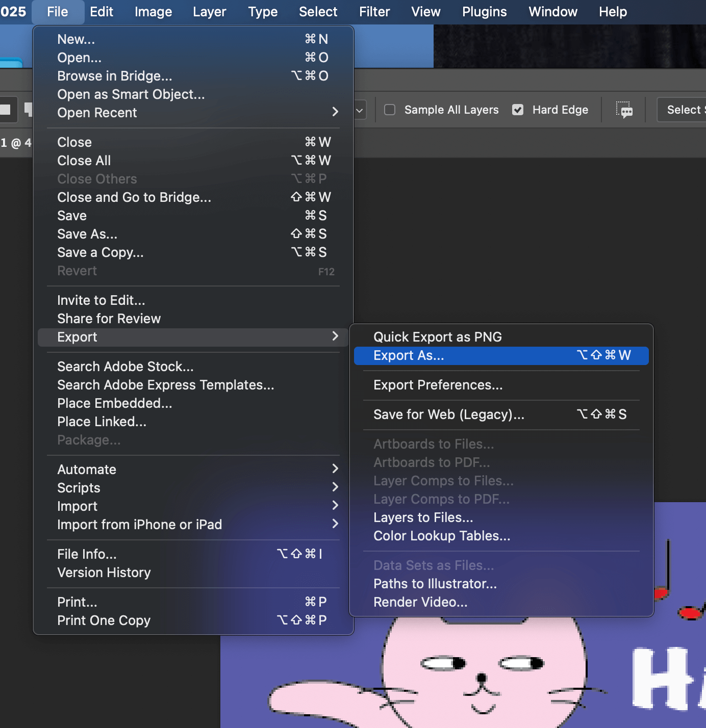
Task: Select Open as Smart Object...
Action: tap(193, 94)
